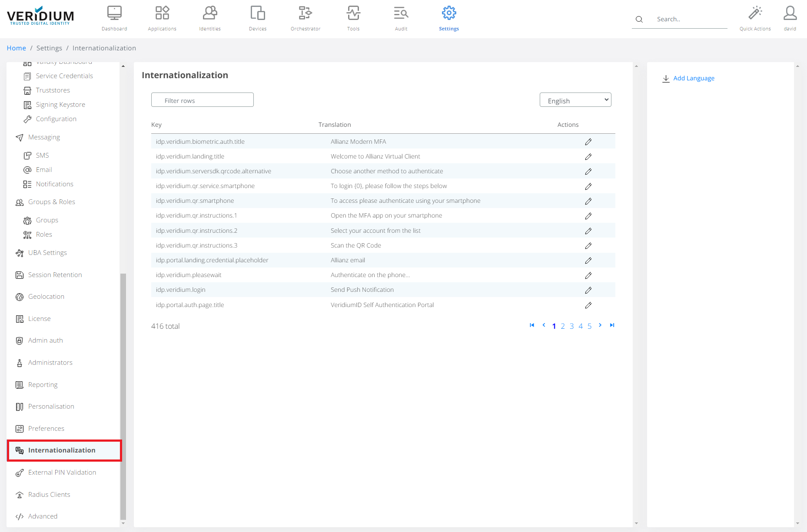807x532 pixels.
Task: Select Radius Clients in the sidebar
Action: point(49,495)
